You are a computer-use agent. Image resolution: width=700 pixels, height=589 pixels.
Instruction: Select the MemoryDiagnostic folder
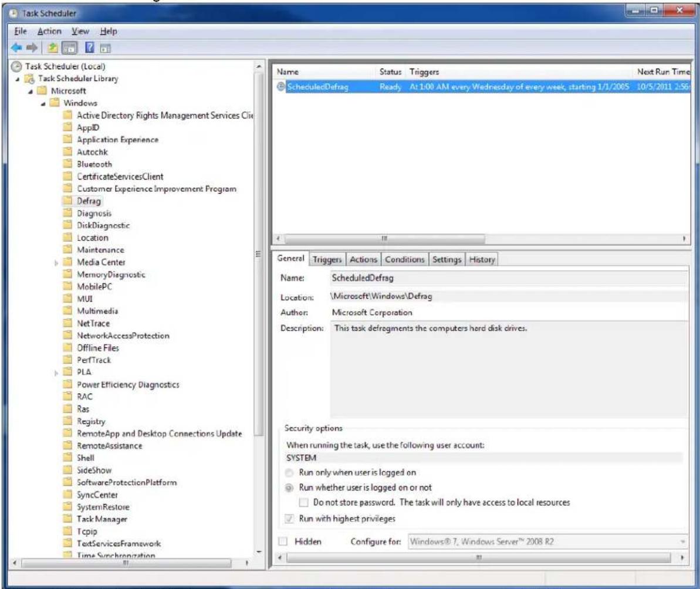click(x=111, y=275)
